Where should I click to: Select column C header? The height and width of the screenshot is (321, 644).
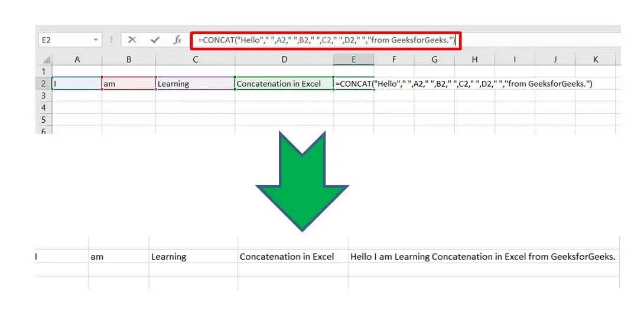195,60
